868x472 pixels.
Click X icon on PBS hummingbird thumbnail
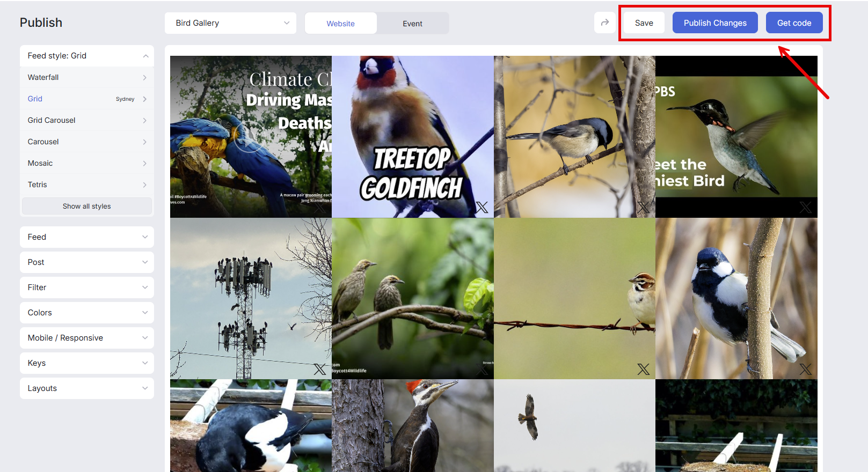pos(806,208)
